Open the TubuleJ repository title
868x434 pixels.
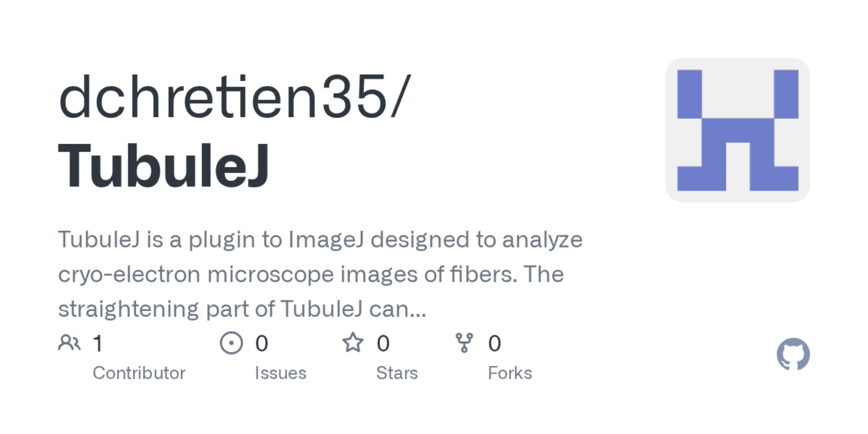click(164, 166)
